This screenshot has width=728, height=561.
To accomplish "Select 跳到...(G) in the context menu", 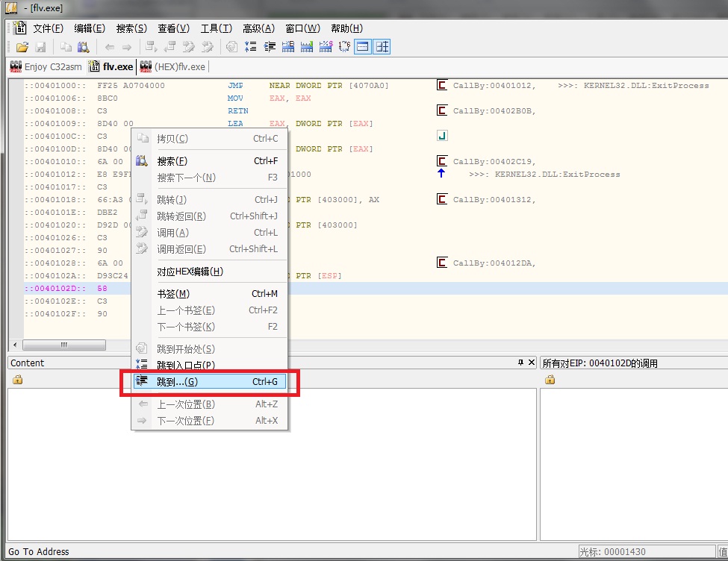I will [211, 381].
